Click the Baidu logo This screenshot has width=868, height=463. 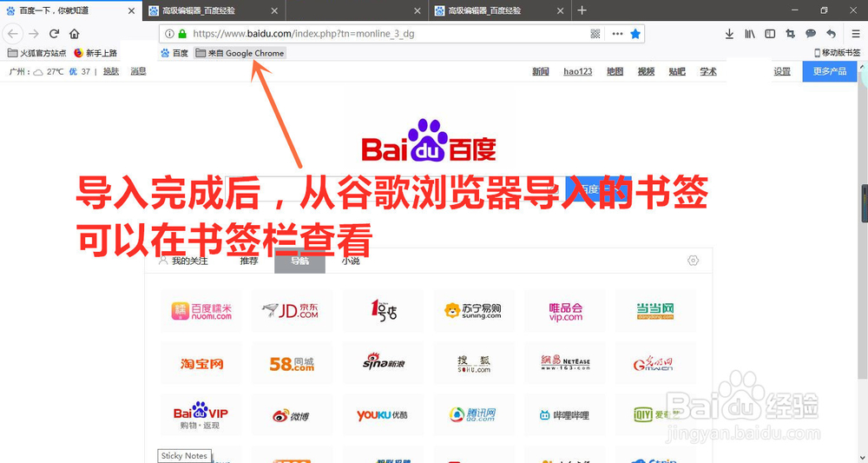click(429, 140)
